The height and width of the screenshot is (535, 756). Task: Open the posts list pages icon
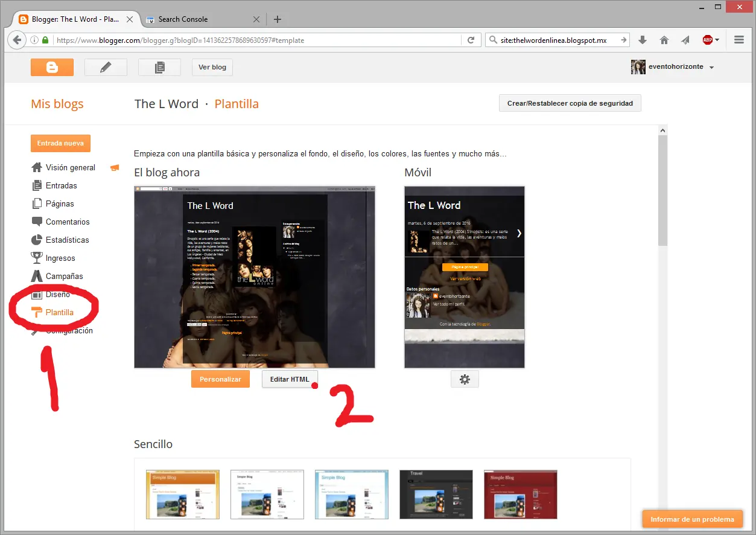click(x=159, y=67)
